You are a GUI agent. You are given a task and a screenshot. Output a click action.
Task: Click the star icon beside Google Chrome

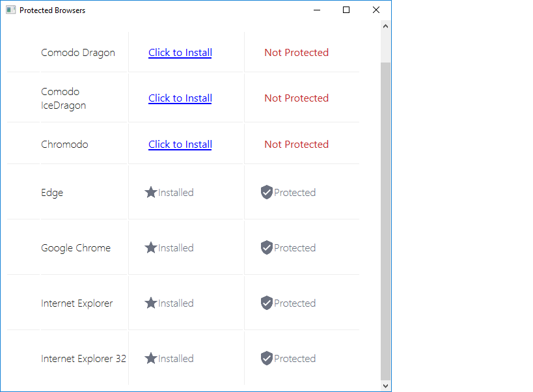[150, 248]
